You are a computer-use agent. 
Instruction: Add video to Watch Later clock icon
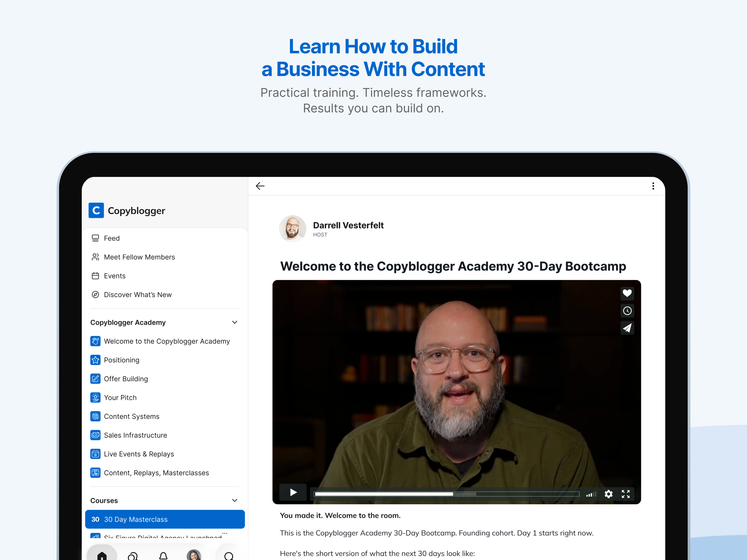coord(627,311)
